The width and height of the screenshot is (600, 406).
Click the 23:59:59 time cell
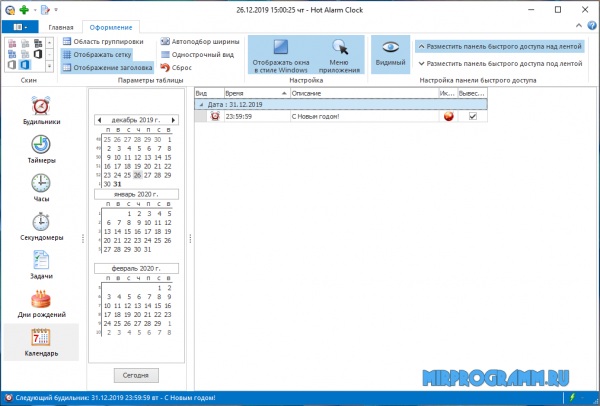pos(257,116)
